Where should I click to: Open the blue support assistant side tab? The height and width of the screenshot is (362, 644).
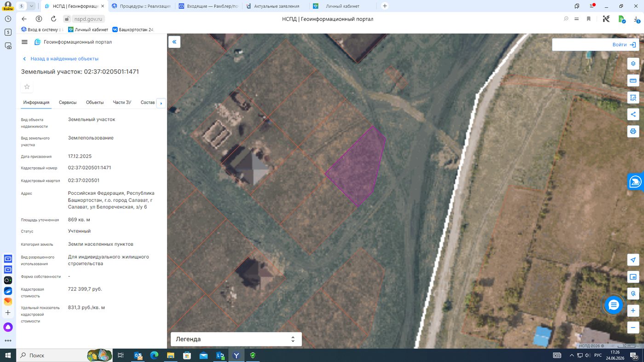[636, 181]
